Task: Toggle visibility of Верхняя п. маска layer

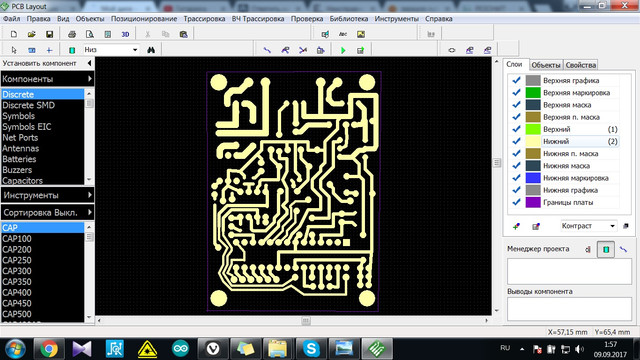Action: click(516, 117)
